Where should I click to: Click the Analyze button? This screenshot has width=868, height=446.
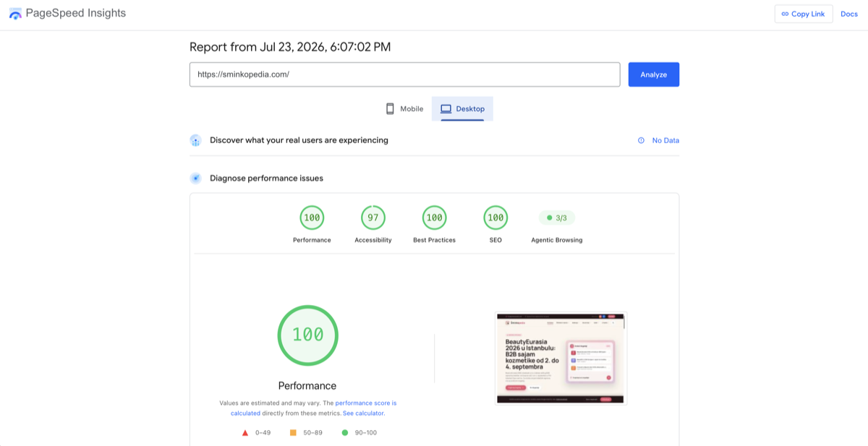pyautogui.click(x=653, y=74)
